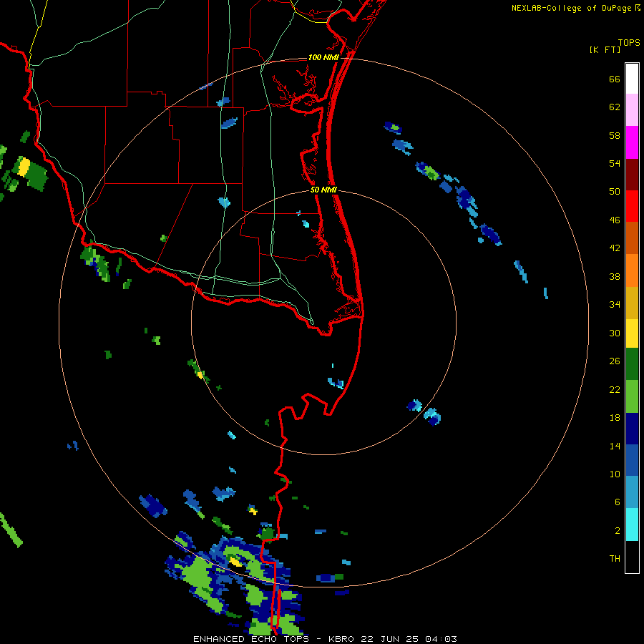644x644 pixels.
Task: Select the black TH threshold legend block
Action: (x=632, y=557)
